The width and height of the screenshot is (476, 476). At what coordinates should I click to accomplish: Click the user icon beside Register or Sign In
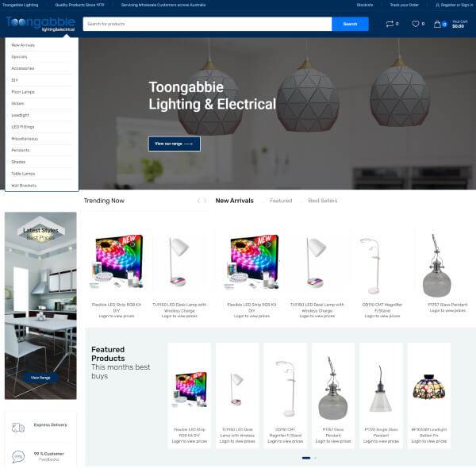point(437,5)
